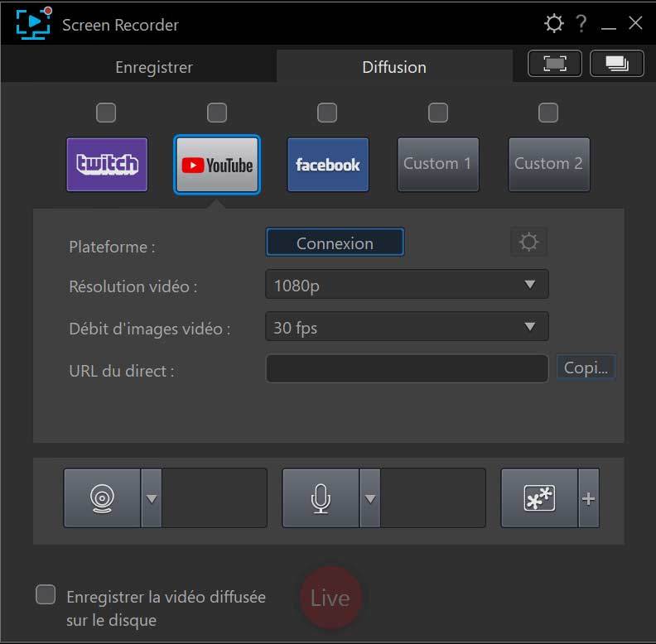Screen dimensions: 656x644
Task: Select the Facebook streaming platform
Action: (328, 165)
